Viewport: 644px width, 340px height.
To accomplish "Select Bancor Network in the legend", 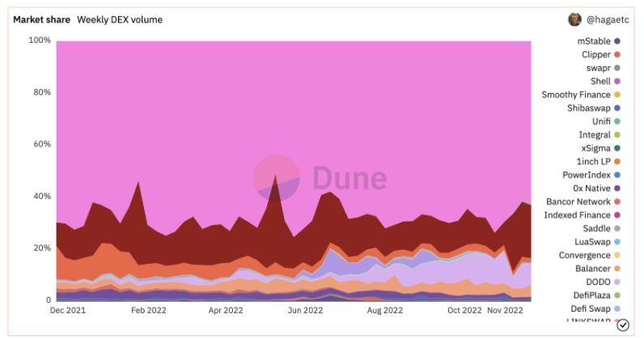I will click(583, 202).
